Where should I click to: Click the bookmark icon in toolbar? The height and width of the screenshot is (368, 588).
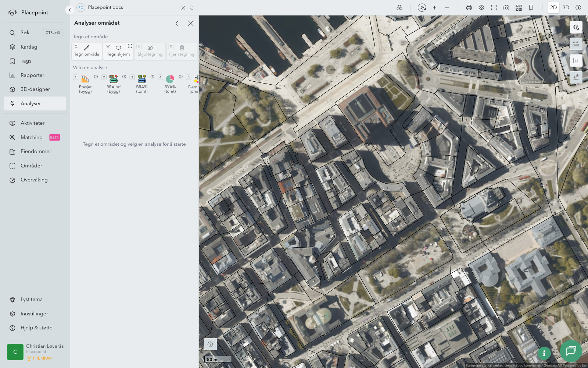pyautogui.click(x=531, y=8)
